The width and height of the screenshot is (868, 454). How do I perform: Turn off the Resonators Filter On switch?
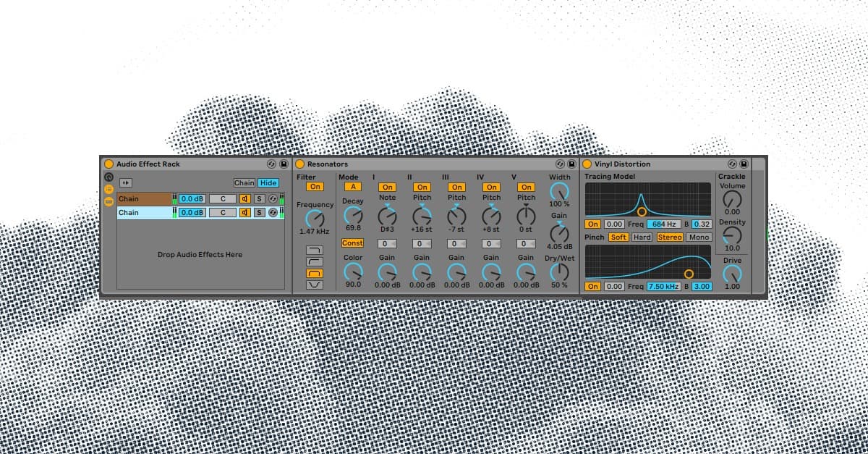(315, 187)
